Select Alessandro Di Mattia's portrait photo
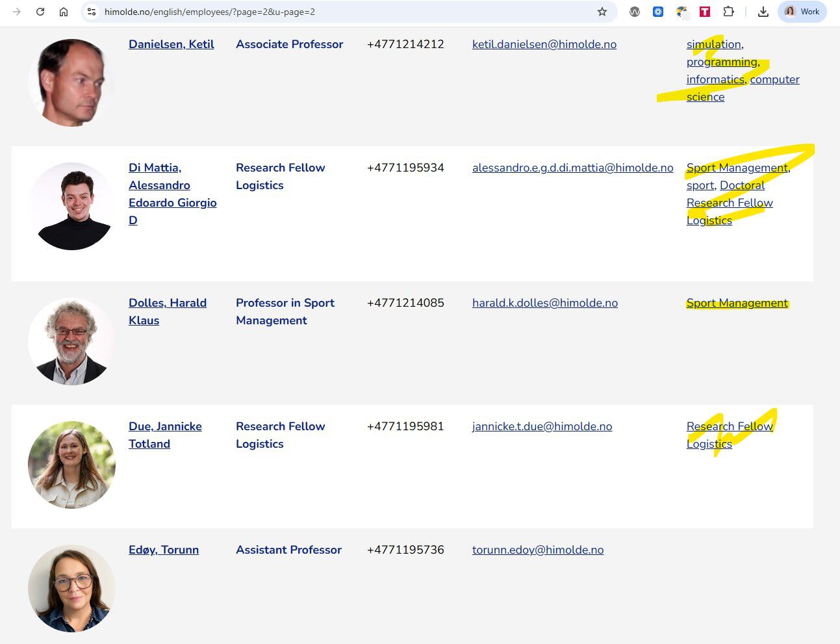This screenshot has height=644, width=840. pyautogui.click(x=71, y=206)
